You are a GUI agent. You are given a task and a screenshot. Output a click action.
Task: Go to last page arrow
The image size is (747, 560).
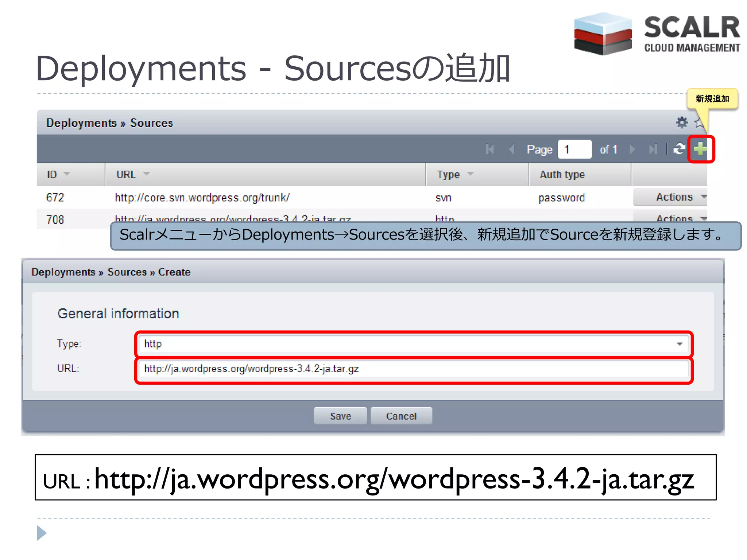[653, 149]
